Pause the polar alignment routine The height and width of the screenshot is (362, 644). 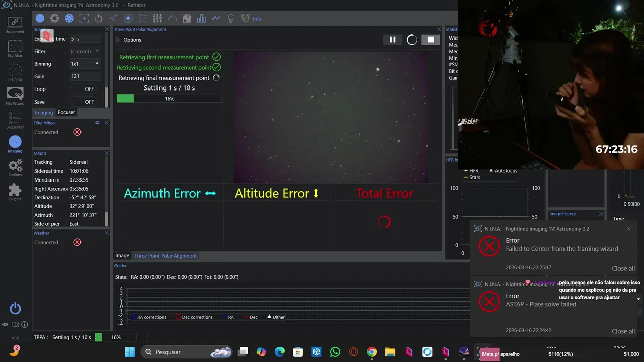392,40
